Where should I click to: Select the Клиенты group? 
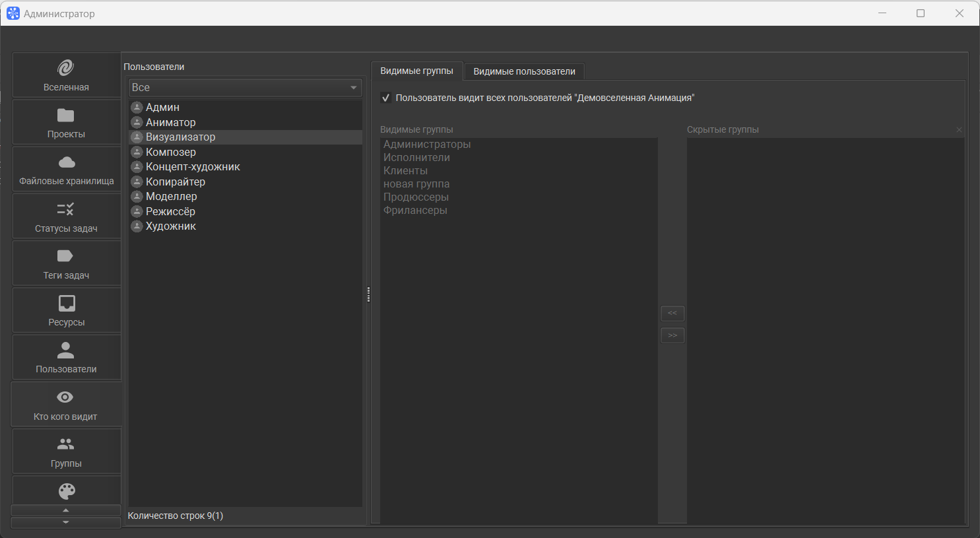click(519, 170)
